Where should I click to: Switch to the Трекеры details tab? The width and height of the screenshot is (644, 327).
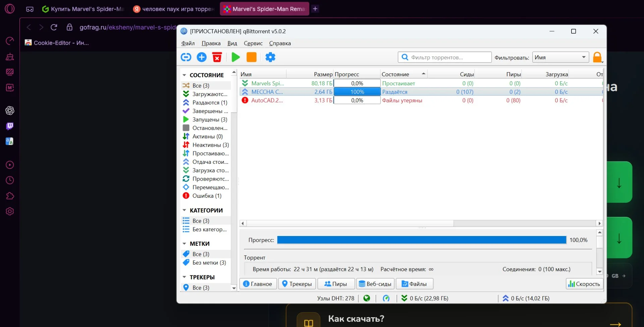[x=297, y=284]
